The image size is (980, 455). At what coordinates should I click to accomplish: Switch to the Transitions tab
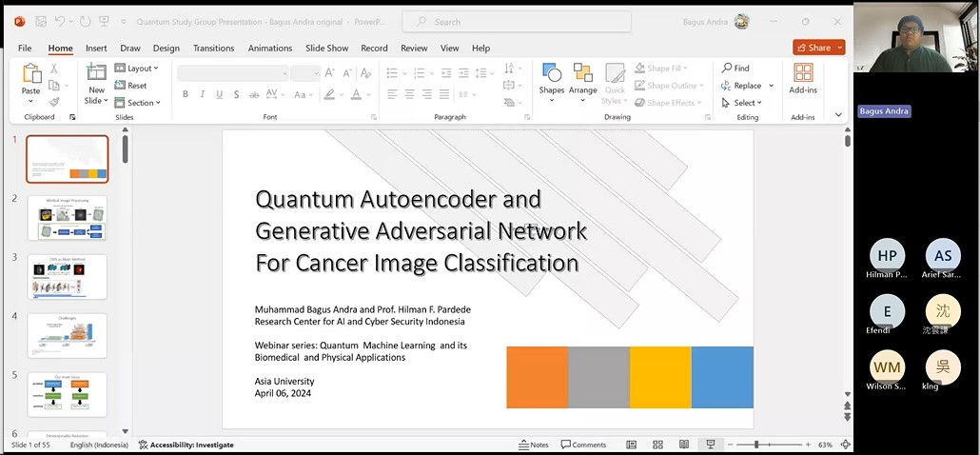coord(214,49)
